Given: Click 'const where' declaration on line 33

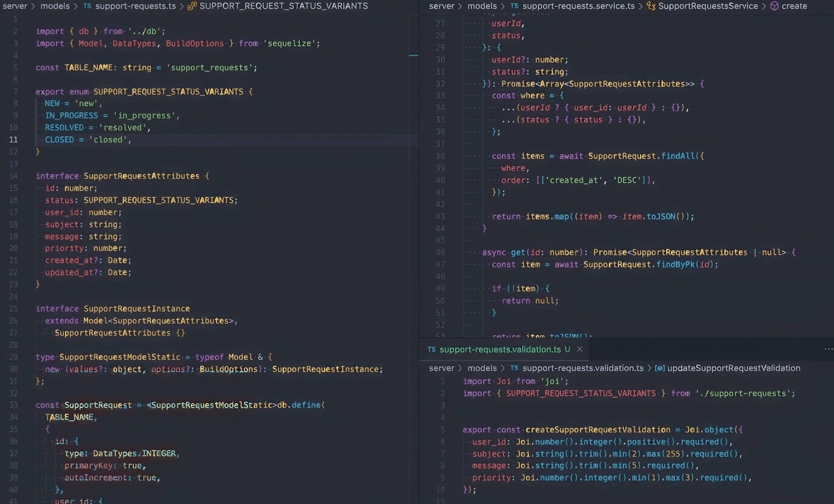Looking at the screenshot, I should (518, 96).
